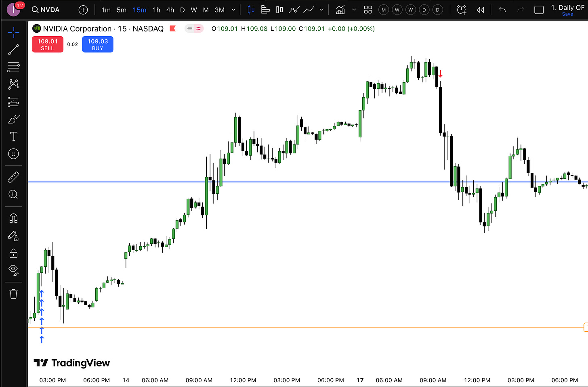Screen dimensions: 588x387
Task: Open the 1. Daily OF layout name
Action: point(567,7)
